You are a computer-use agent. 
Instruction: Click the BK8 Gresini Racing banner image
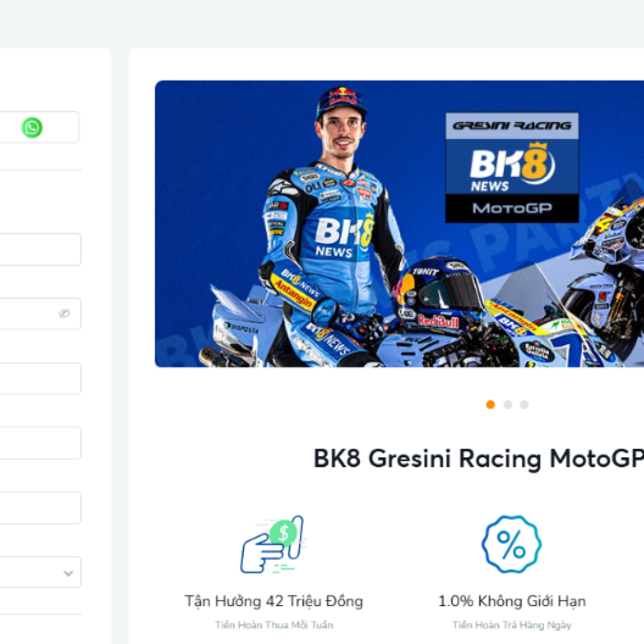399,224
